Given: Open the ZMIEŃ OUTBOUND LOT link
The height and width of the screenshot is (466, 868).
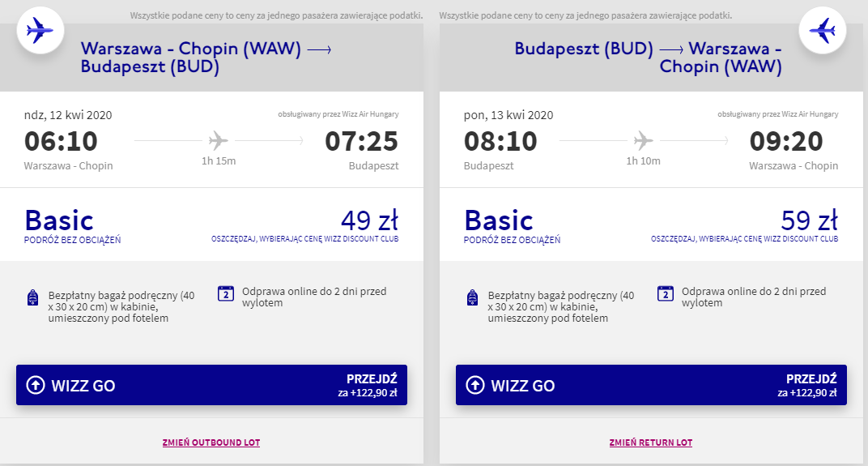Looking at the screenshot, I should pos(211,442).
